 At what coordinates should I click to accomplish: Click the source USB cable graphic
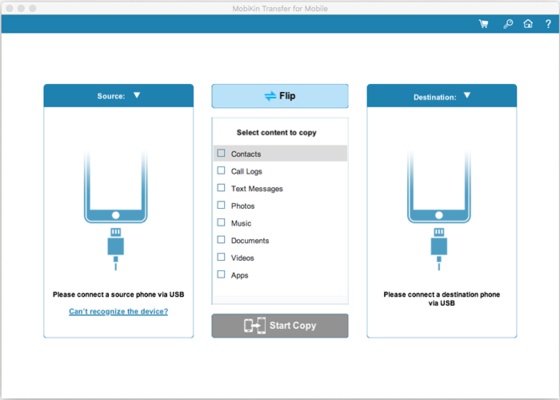pyautogui.click(x=116, y=249)
